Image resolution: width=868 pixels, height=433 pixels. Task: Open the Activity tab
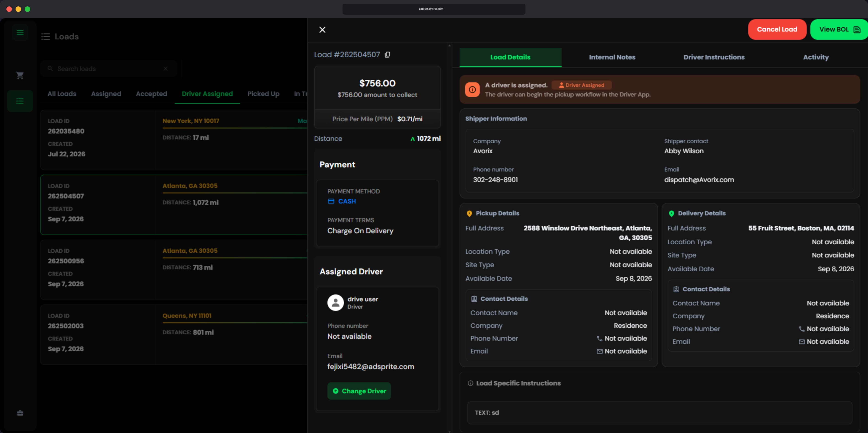point(815,57)
